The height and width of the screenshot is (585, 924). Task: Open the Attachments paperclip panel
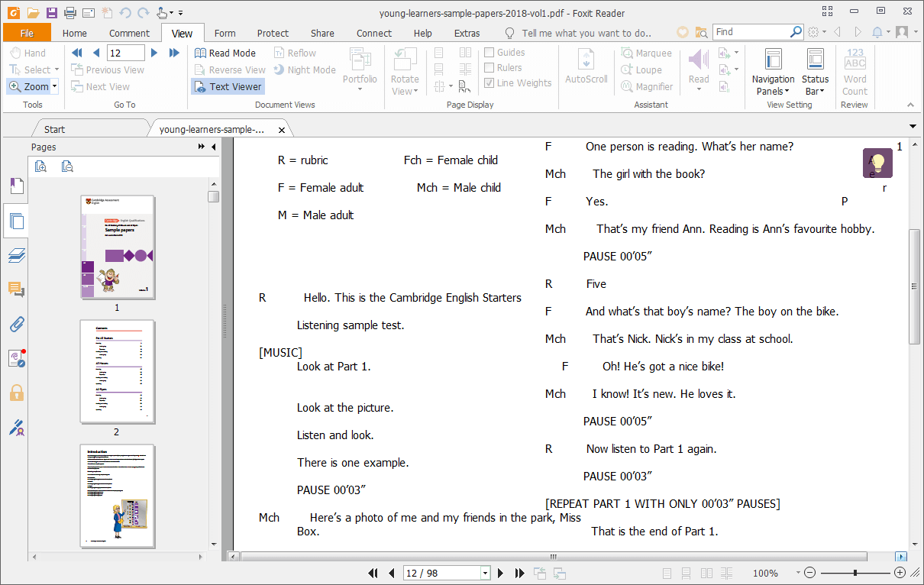coord(16,324)
